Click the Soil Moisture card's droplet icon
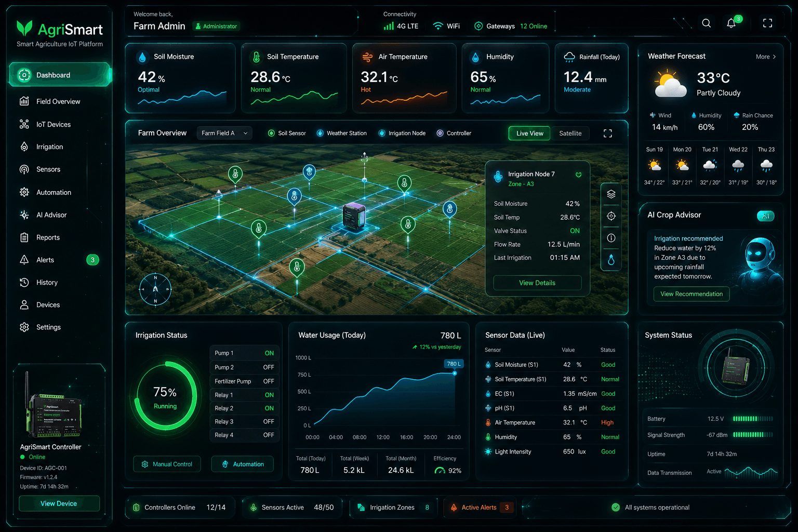 coord(142,57)
